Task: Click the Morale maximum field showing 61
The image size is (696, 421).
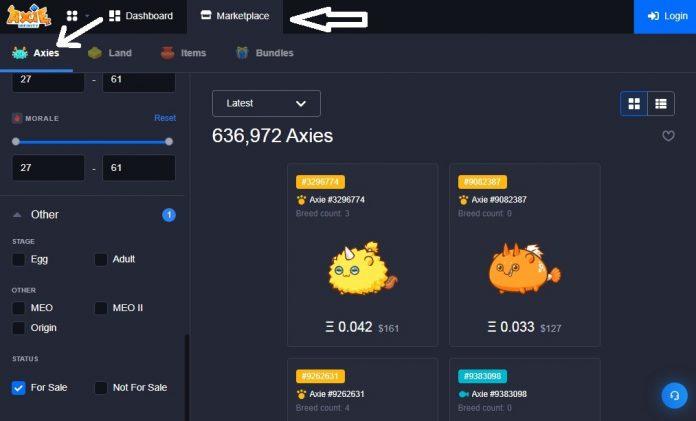Action: tap(139, 168)
